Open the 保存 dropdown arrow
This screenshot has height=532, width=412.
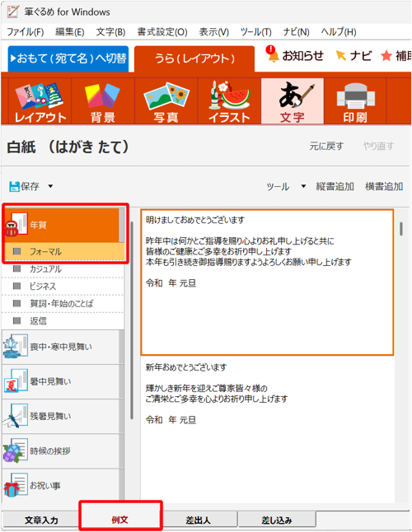point(50,186)
